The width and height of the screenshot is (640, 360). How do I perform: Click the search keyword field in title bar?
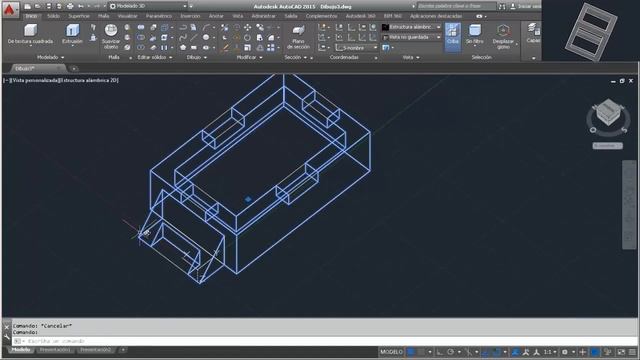[456, 7]
